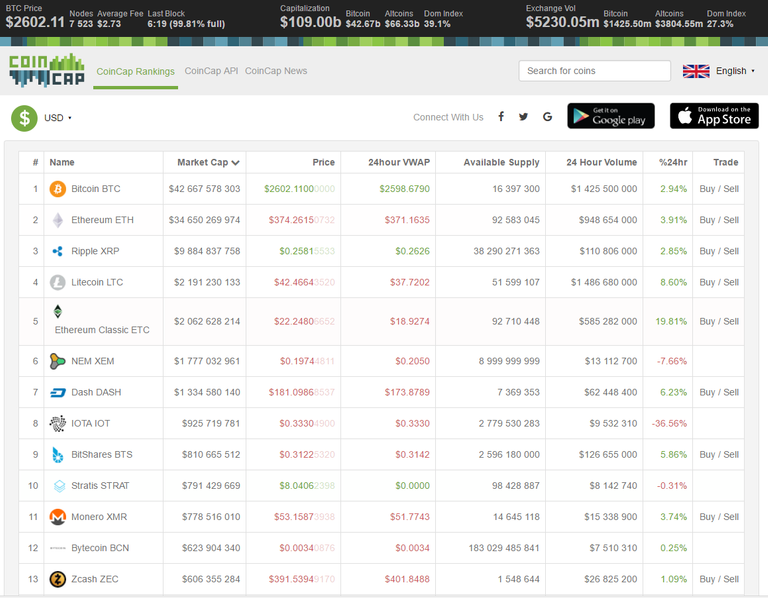Click Buy / Sell for Litecoin
This screenshot has height=598, width=768.
(x=719, y=282)
